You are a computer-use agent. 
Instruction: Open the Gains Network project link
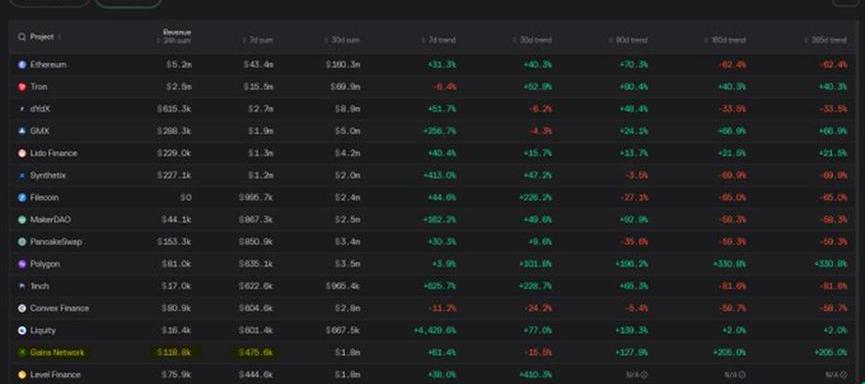click(x=57, y=353)
